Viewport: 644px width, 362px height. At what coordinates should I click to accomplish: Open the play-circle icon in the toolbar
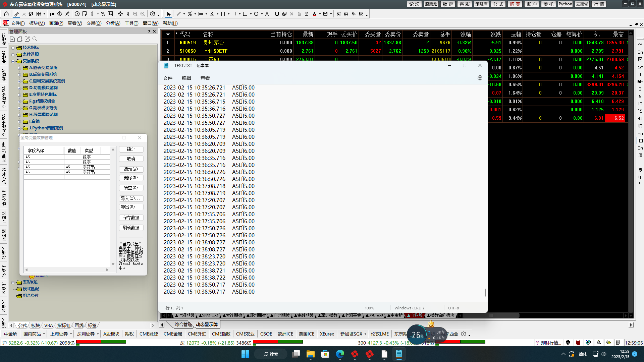(77, 14)
